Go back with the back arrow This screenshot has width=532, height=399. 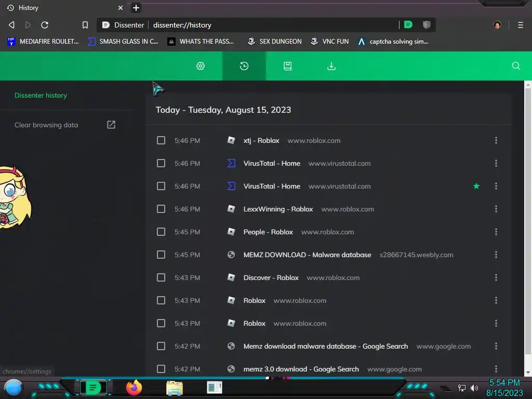(11, 25)
